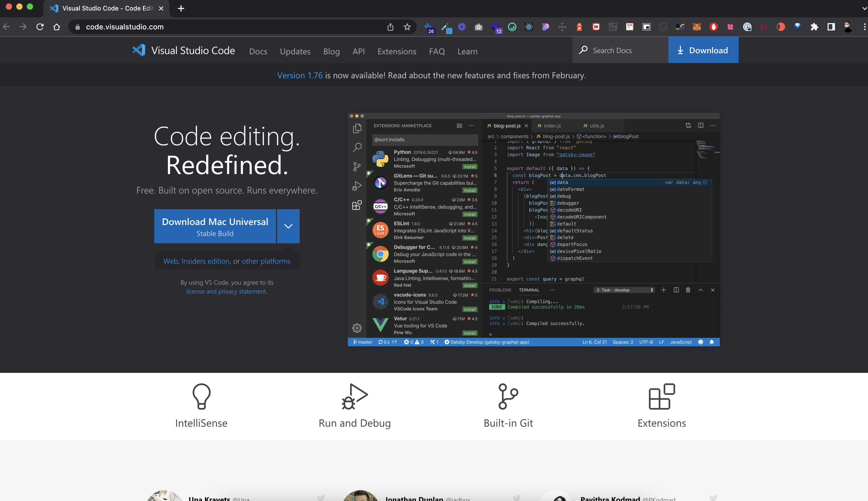Viewport: 868px width, 501px height.
Task: Click Download Mac Universal Stable Build
Action: [x=215, y=226]
